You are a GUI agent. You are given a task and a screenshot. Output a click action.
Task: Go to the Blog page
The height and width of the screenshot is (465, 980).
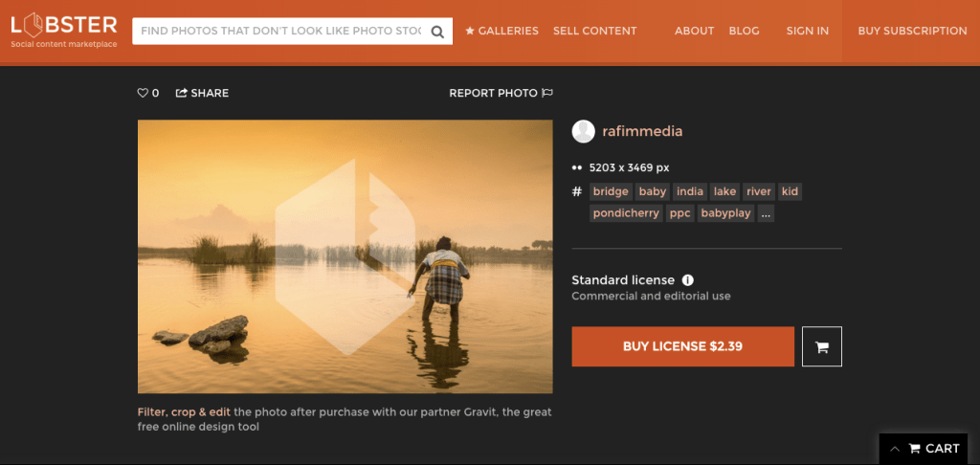(x=744, y=31)
